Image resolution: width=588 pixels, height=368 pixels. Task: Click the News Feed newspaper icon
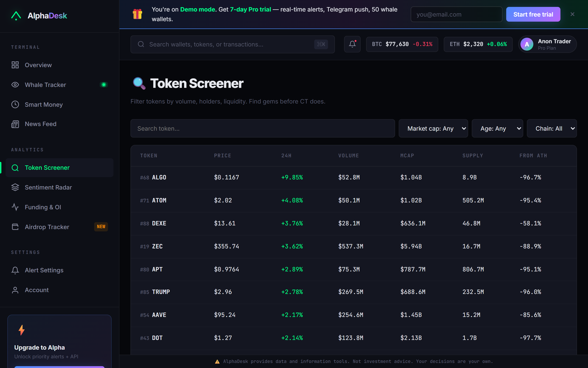click(15, 124)
